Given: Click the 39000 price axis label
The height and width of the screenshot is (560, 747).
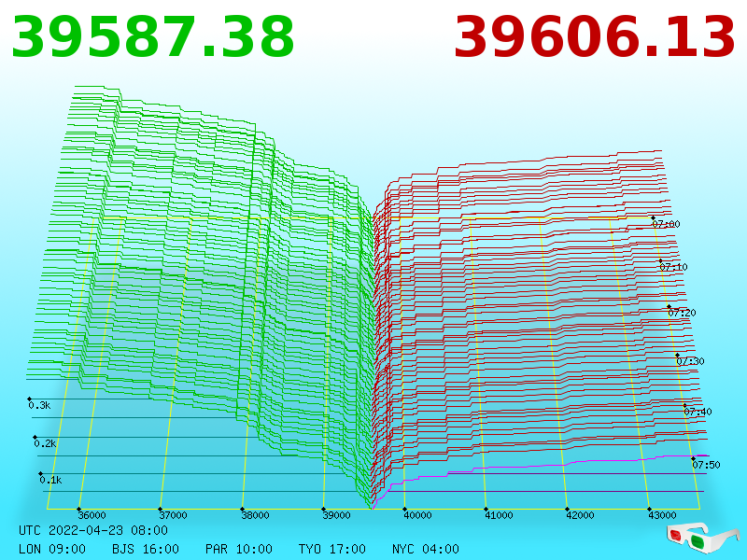Looking at the screenshot, I should 336,515.
